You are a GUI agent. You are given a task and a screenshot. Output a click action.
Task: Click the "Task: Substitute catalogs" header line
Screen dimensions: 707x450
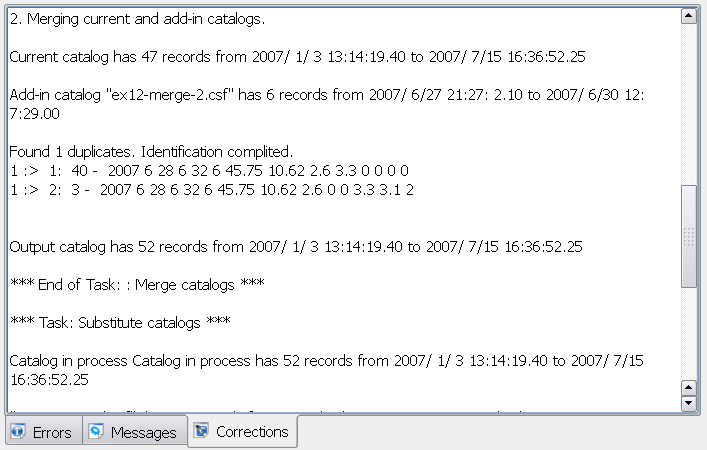(x=120, y=322)
